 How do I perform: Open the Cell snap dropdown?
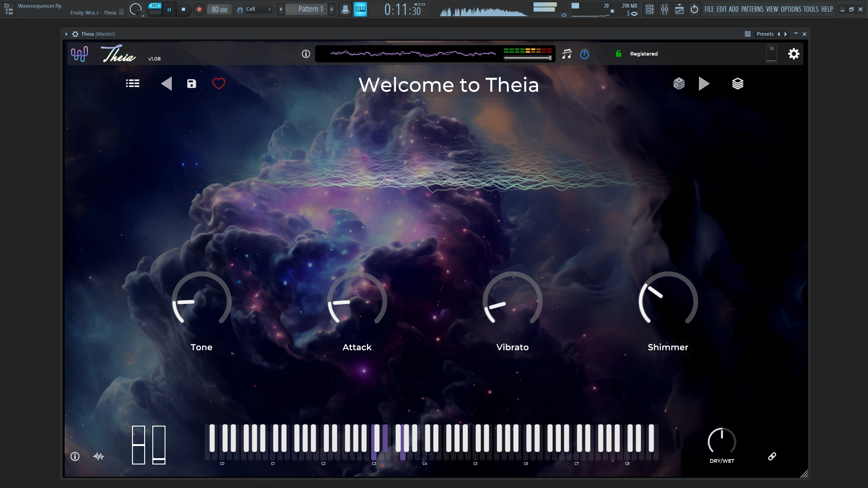(x=259, y=9)
